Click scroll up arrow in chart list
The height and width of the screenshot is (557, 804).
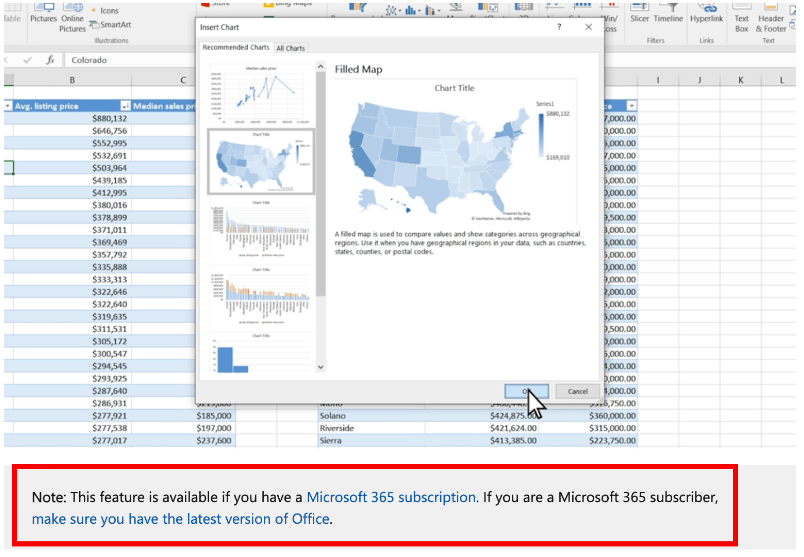321,67
